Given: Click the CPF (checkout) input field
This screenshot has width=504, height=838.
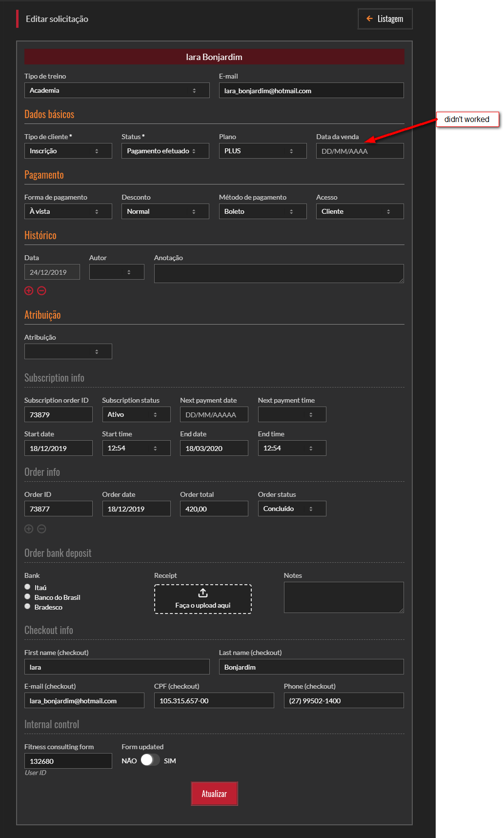Looking at the screenshot, I should (214, 701).
